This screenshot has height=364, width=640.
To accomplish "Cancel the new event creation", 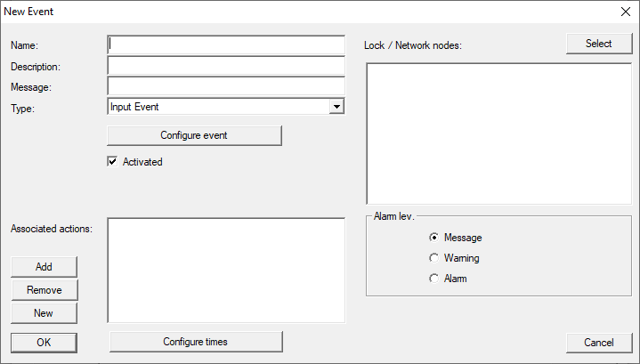I will [598, 343].
